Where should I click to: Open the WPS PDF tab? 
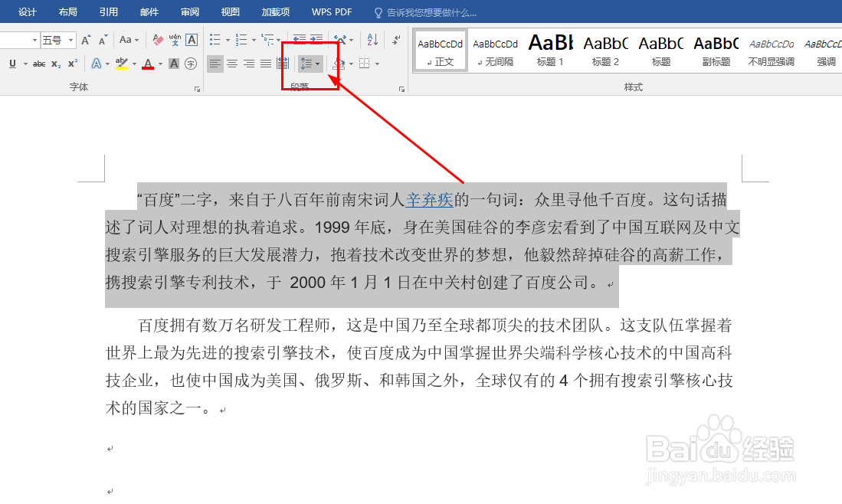click(332, 11)
